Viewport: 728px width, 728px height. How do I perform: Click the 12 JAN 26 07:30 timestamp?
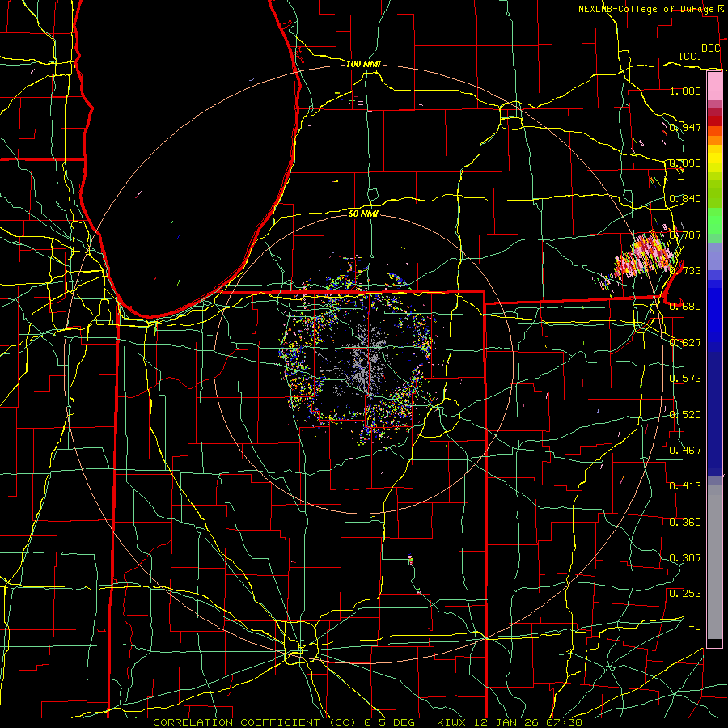click(x=529, y=722)
